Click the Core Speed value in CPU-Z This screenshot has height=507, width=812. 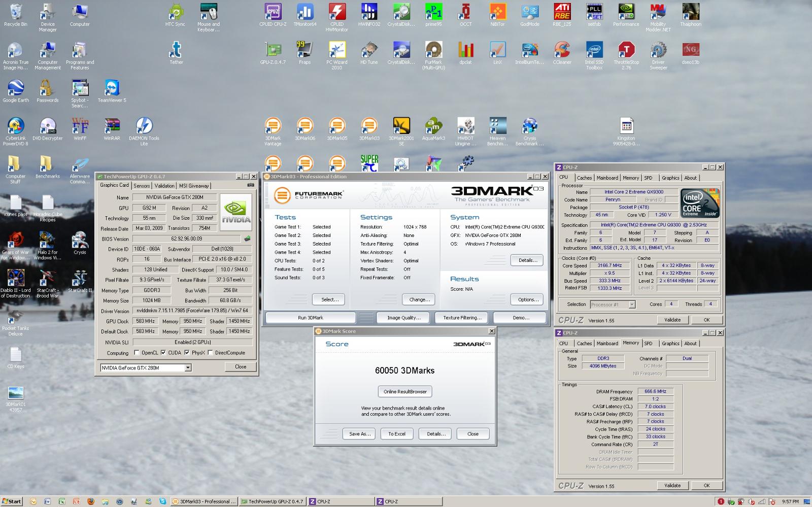pos(610,265)
